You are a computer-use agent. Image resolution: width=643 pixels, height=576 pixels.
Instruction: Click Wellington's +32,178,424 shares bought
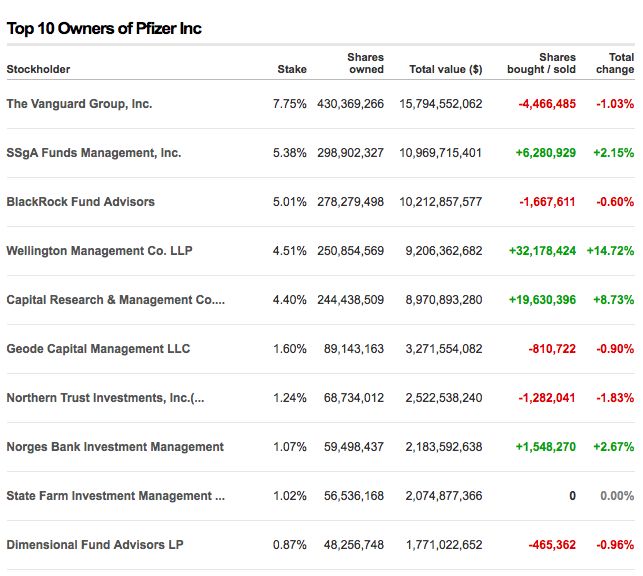543,251
